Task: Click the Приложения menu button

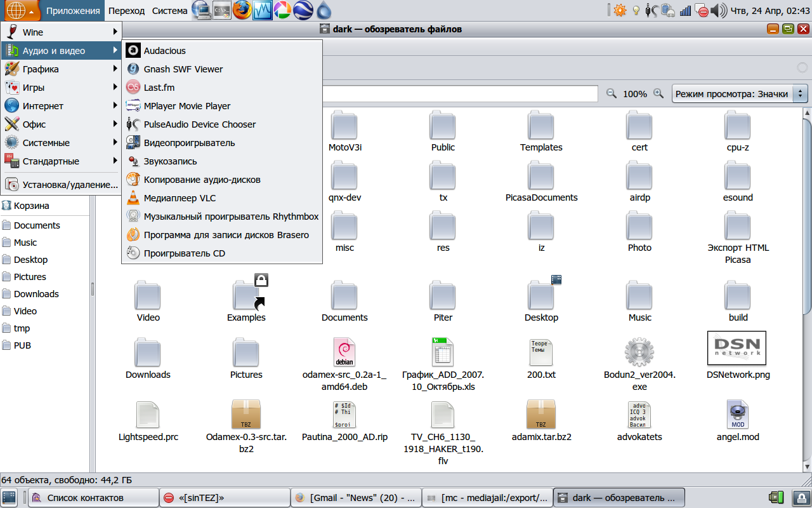Action: 73,11
